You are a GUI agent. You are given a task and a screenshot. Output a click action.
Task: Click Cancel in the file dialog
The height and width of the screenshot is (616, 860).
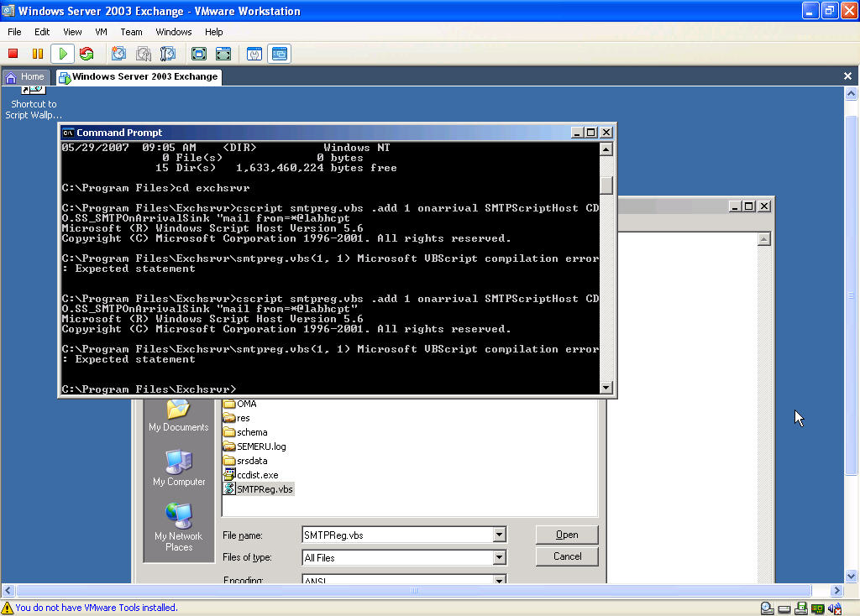pyautogui.click(x=567, y=556)
